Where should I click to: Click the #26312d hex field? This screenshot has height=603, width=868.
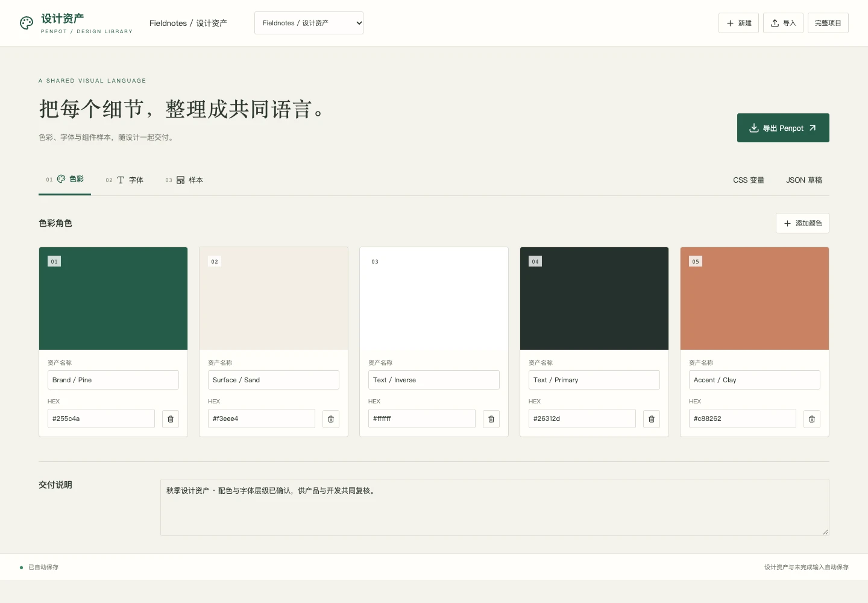pyautogui.click(x=582, y=418)
